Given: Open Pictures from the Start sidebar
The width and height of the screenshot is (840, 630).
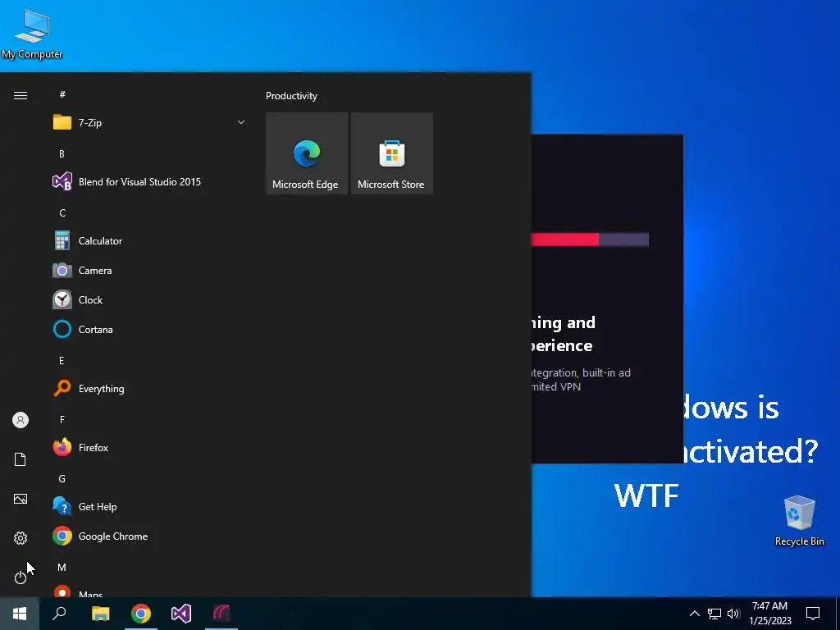Looking at the screenshot, I should click(x=21, y=499).
